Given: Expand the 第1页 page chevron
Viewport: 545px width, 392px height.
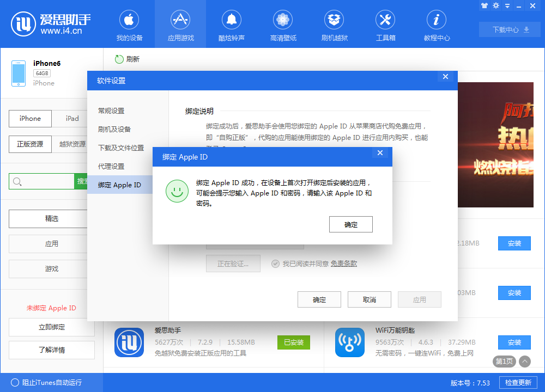Looking at the screenshot, I should [x=524, y=361].
